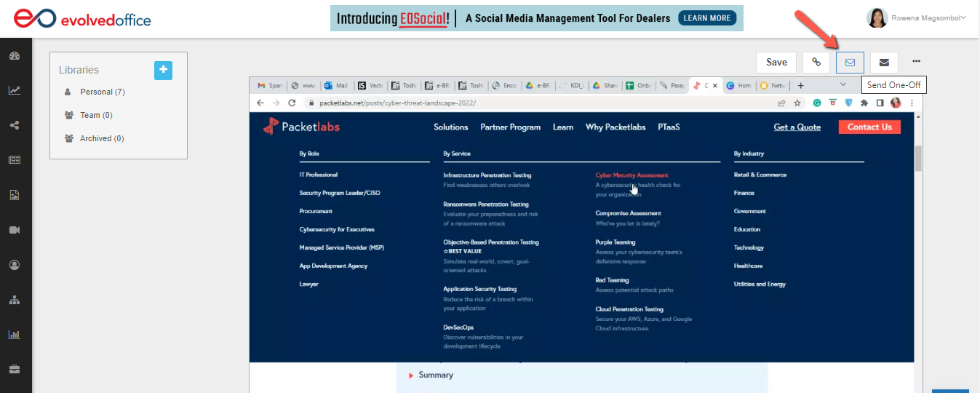Click Purple Teaming in the screenshot
This screenshot has height=393, width=980.
(x=616, y=242)
